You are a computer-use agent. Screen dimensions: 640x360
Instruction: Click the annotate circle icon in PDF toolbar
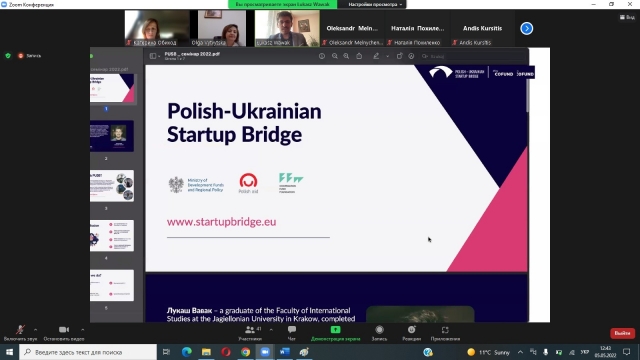[411, 56]
